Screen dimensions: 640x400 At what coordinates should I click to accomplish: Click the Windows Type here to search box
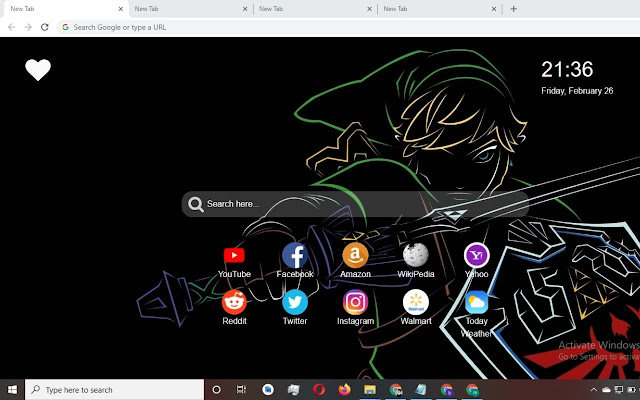pos(114,390)
